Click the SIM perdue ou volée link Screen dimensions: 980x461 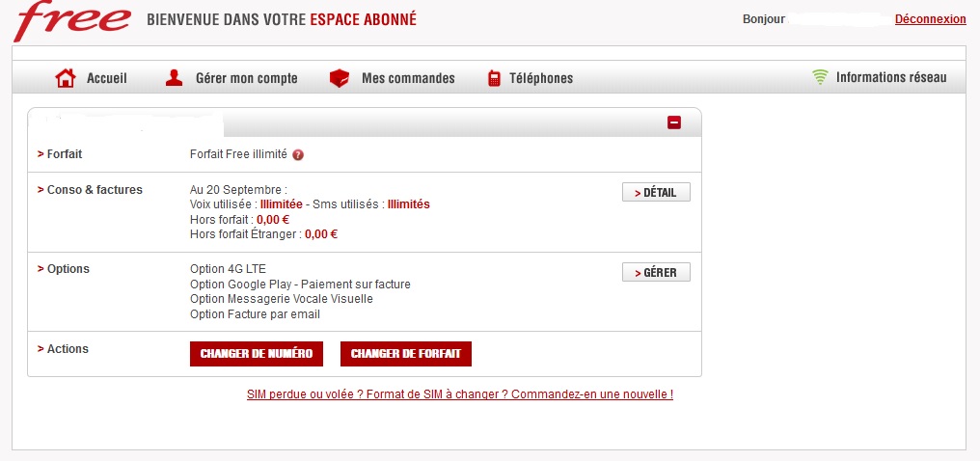[460, 394]
